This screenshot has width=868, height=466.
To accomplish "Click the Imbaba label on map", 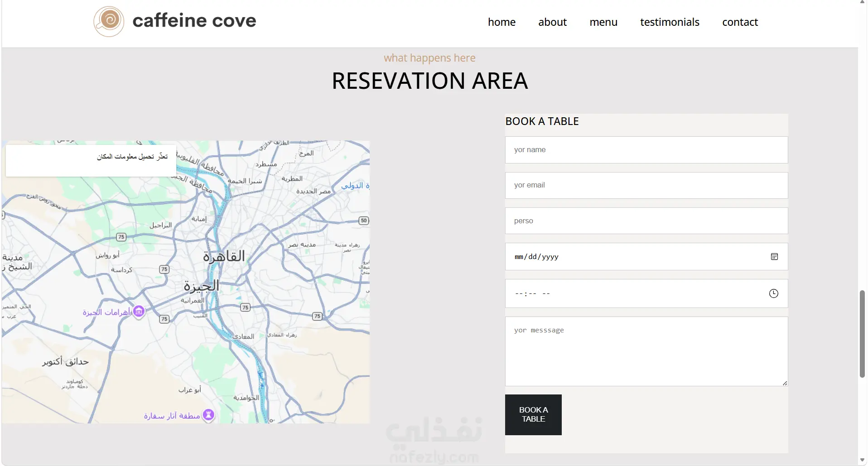I will click(x=199, y=219).
